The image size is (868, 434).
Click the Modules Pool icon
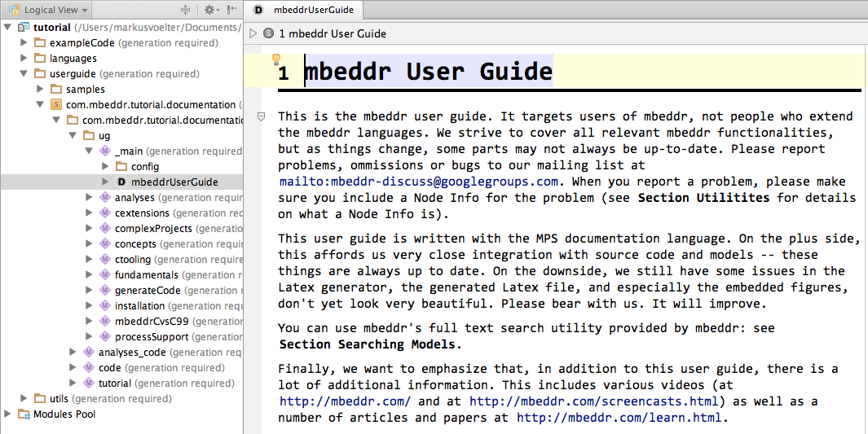click(x=24, y=414)
